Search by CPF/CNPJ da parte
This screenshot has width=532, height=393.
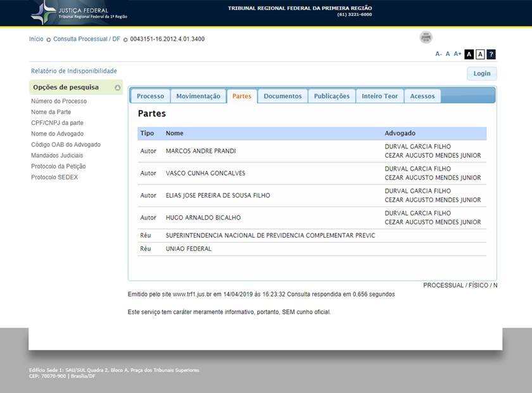57,123
